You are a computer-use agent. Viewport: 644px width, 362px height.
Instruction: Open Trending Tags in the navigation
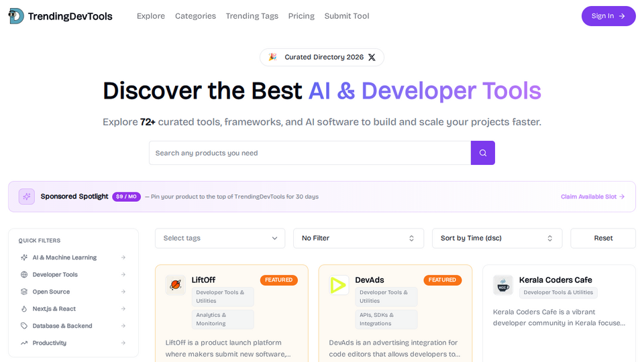[252, 16]
